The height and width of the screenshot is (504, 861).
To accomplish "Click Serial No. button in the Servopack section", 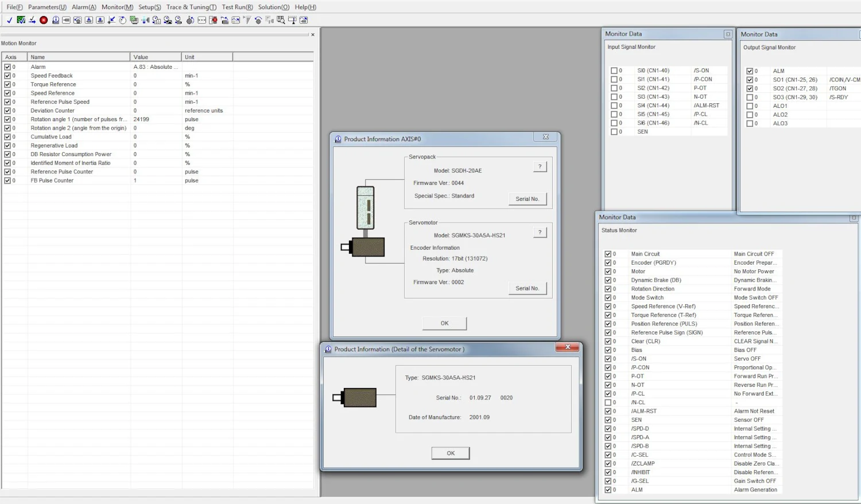I will tap(527, 199).
